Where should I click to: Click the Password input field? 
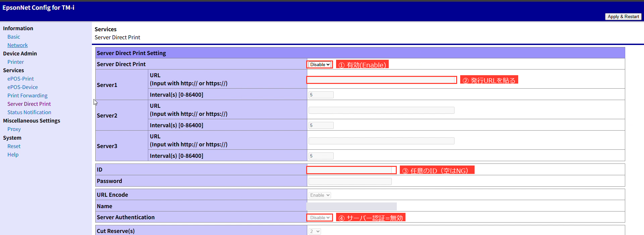tap(350, 181)
